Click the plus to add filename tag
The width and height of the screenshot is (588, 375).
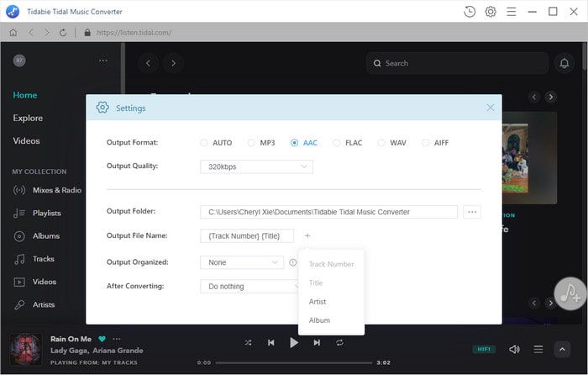(307, 235)
